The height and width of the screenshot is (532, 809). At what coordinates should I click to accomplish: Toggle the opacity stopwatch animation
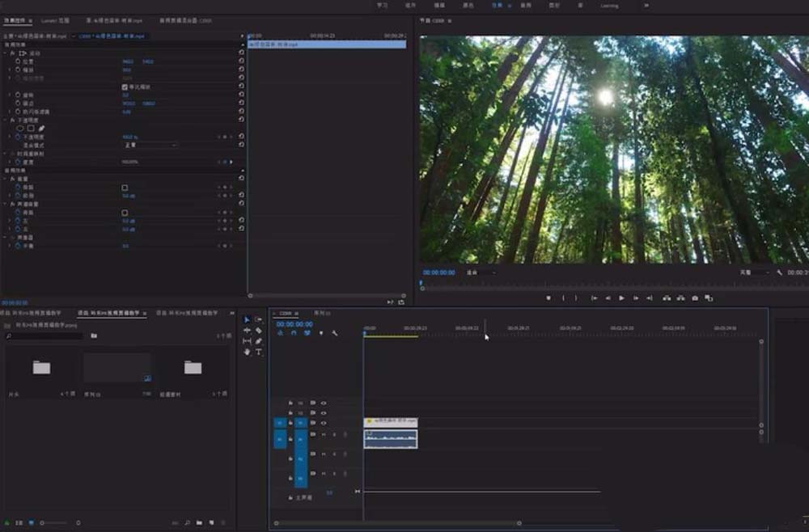[x=18, y=137]
